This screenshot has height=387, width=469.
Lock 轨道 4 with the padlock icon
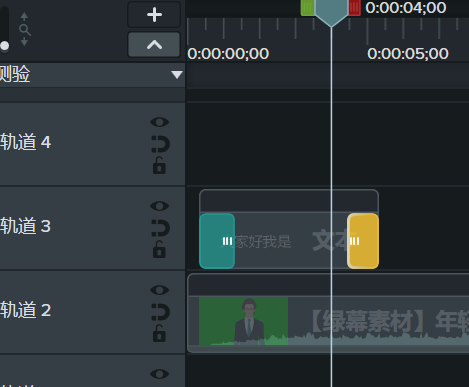coord(159,166)
